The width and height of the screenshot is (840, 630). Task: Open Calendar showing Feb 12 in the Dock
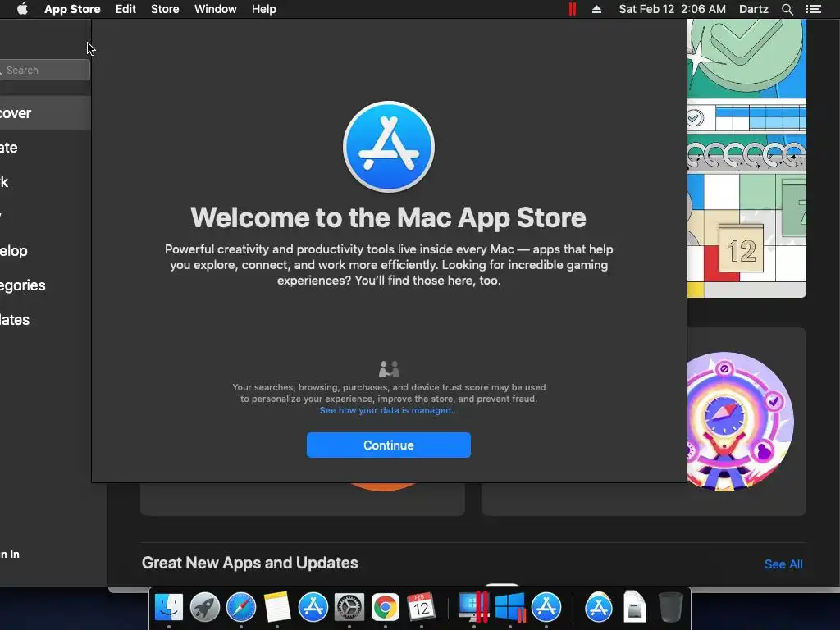[421, 608]
